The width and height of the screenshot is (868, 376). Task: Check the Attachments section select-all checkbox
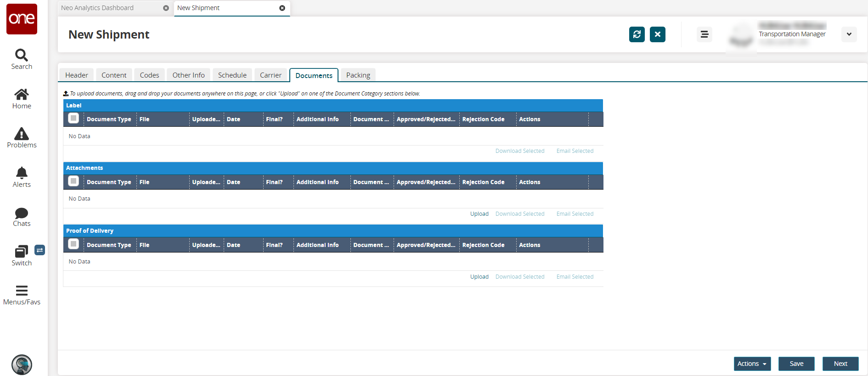tap(73, 181)
